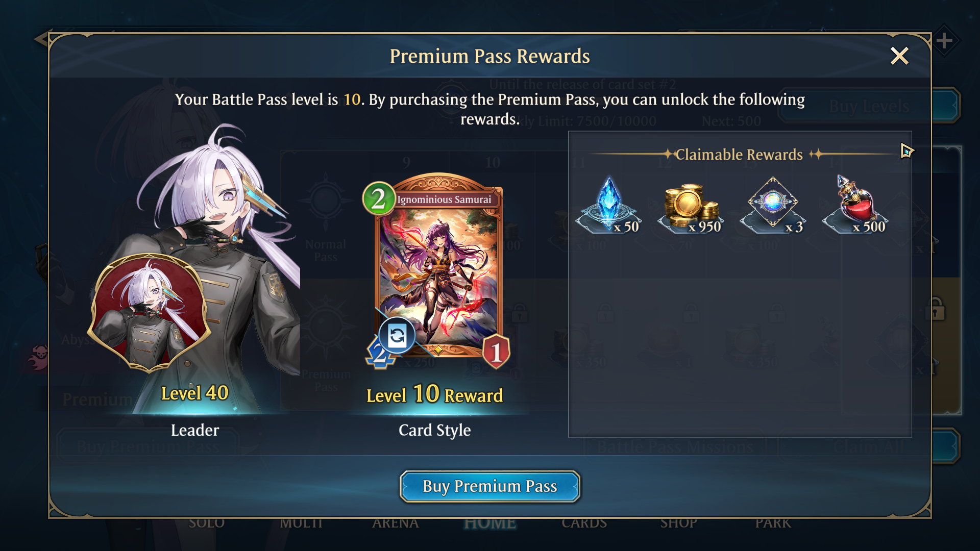Click the Card Style label
This screenshot has height=551, width=980.
[x=434, y=430]
